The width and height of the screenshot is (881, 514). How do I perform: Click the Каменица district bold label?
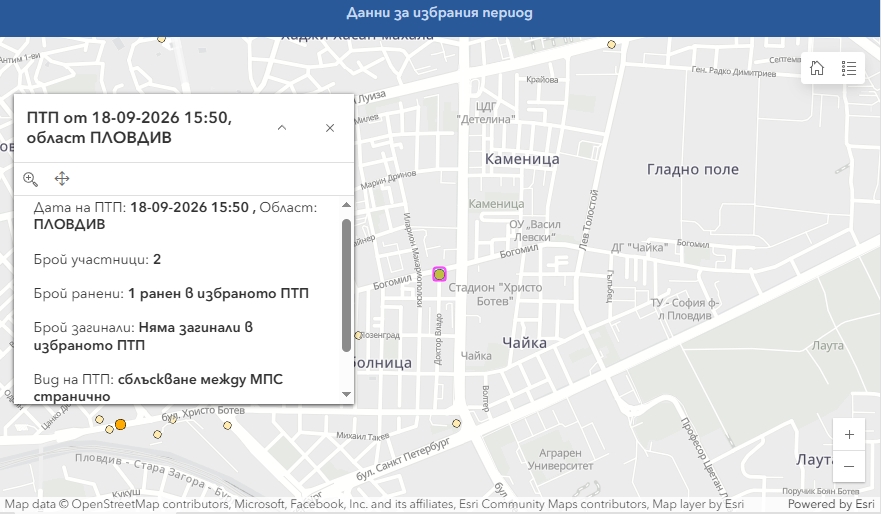click(522, 159)
